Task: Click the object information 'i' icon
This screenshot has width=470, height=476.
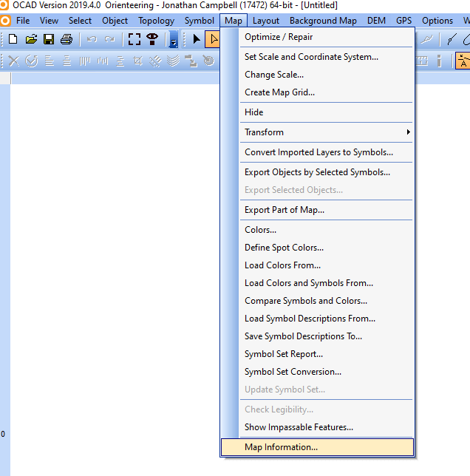Action: 439,61
